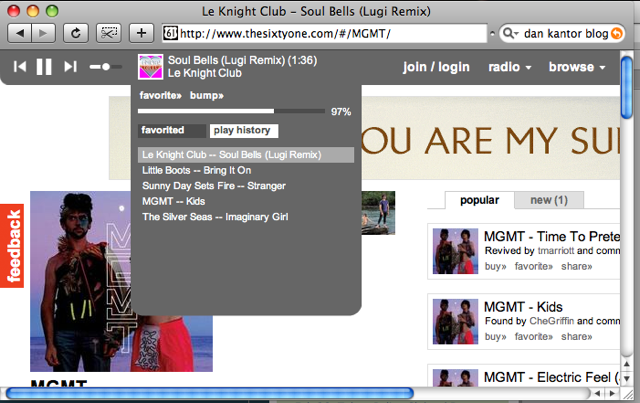The width and height of the screenshot is (640, 403).
Task: Select The Silver Seas -- Imaginary Girl
Action: click(246, 217)
